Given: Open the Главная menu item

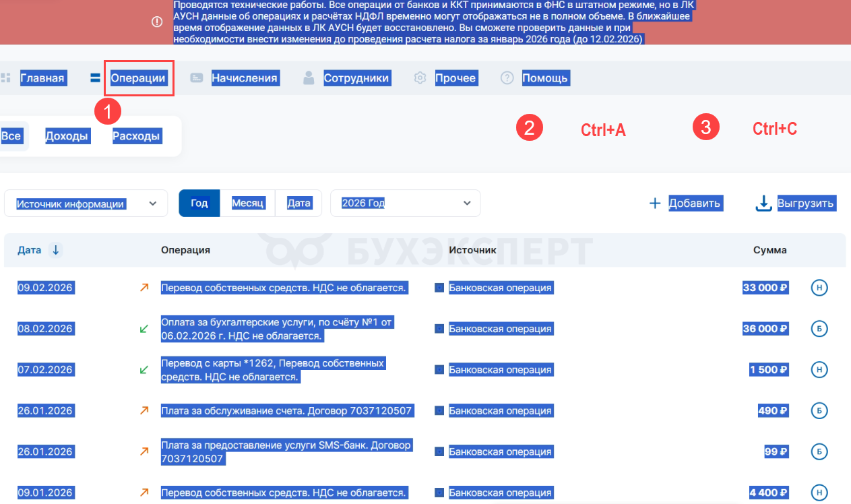Looking at the screenshot, I should [42, 78].
